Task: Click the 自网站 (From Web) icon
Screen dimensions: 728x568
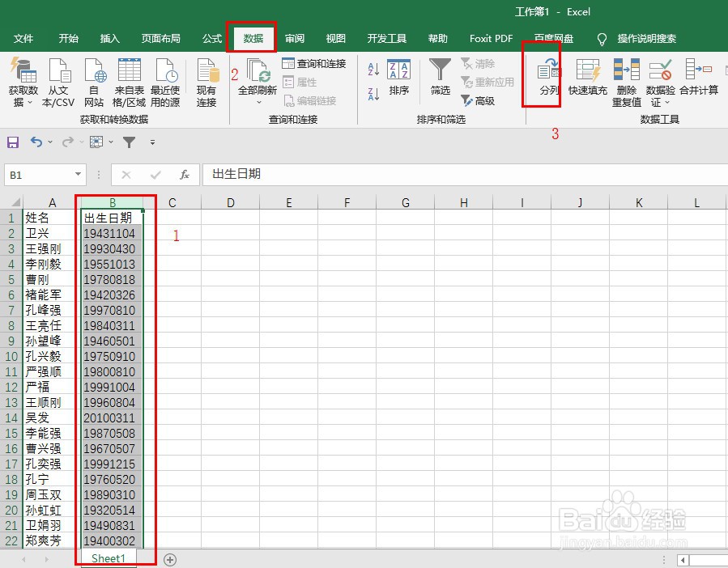Action: click(x=94, y=83)
